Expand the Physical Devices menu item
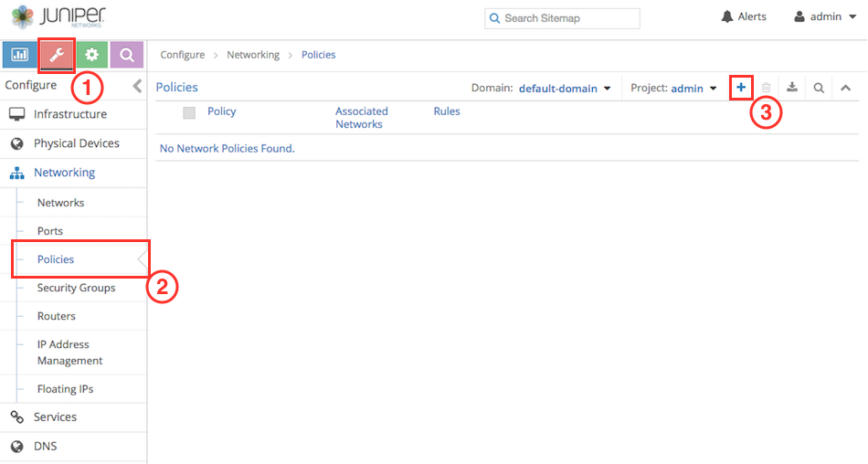Image resolution: width=868 pixels, height=464 pixels. coord(73,144)
